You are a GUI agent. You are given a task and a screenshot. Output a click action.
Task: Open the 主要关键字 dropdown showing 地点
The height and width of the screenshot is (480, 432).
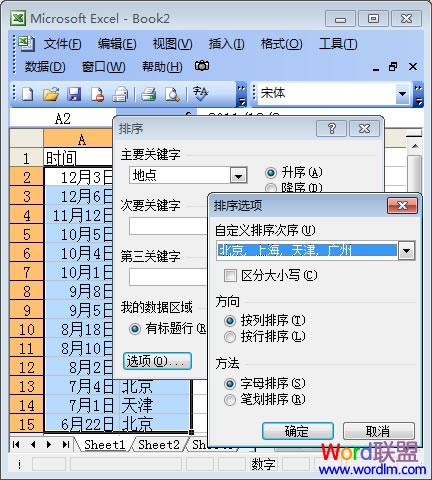(238, 175)
